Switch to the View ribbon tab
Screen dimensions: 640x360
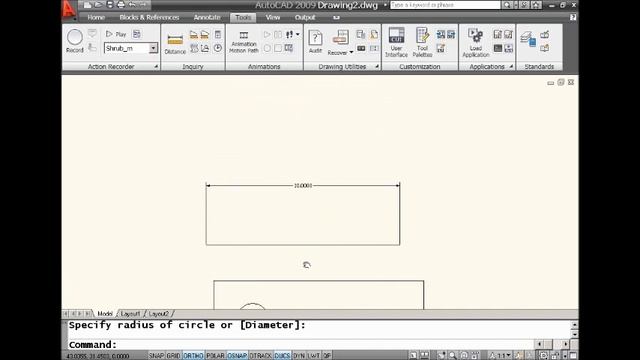273,18
